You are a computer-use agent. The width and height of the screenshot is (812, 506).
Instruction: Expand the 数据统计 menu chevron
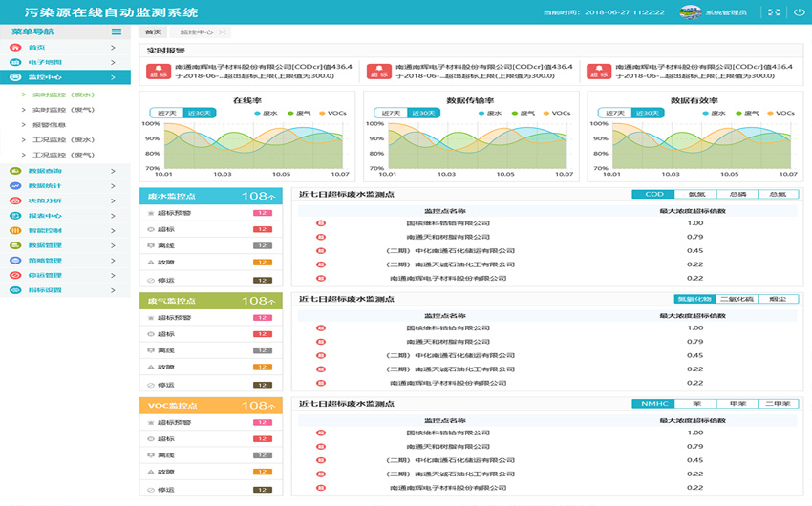(x=113, y=186)
